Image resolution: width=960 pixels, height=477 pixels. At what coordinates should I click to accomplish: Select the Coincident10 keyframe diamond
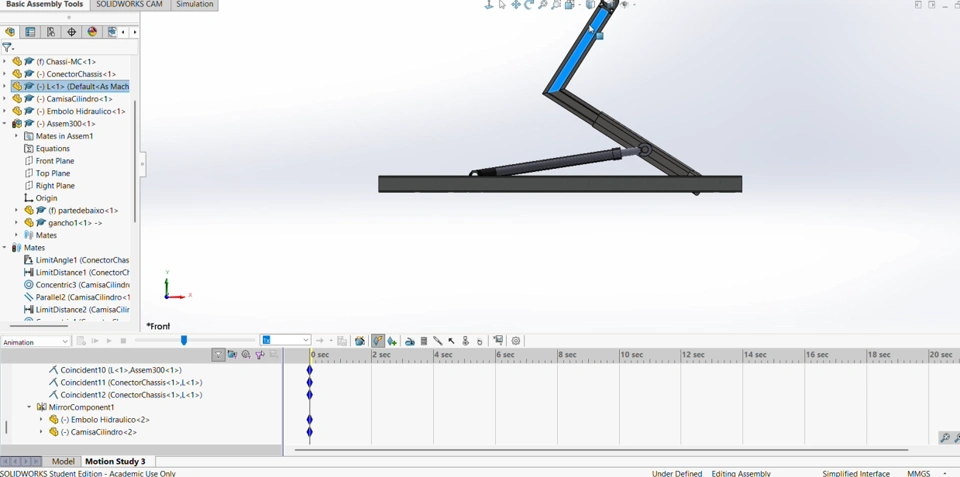tap(310, 370)
